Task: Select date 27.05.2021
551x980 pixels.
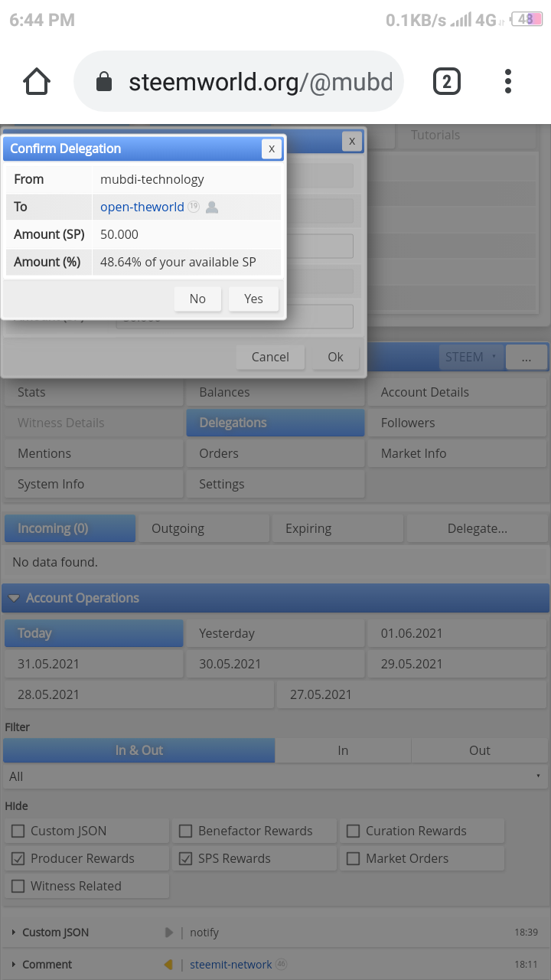Action: coord(412,694)
